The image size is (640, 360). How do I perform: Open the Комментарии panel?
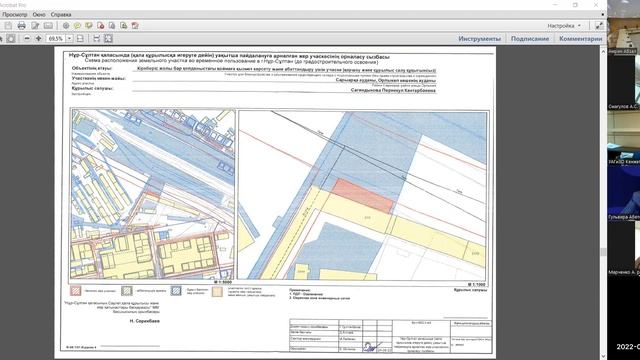tap(580, 38)
